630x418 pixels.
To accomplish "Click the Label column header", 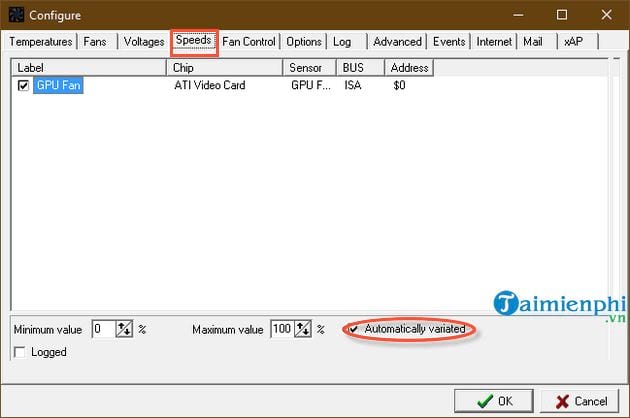I will [x=89, y=68].
